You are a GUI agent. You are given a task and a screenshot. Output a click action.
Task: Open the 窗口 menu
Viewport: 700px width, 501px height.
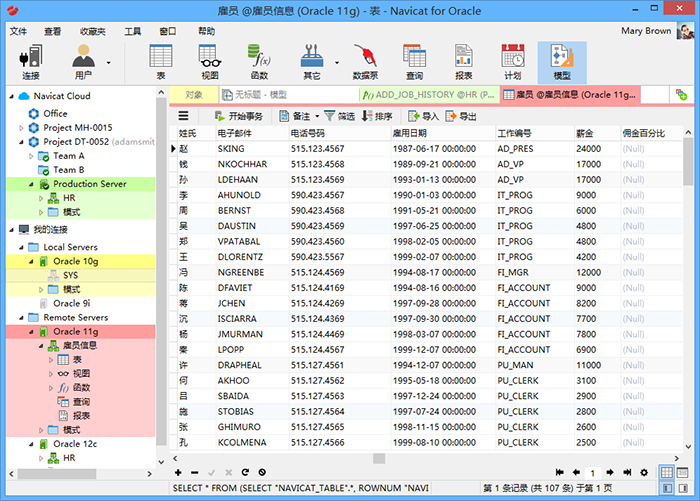point(168,31)
